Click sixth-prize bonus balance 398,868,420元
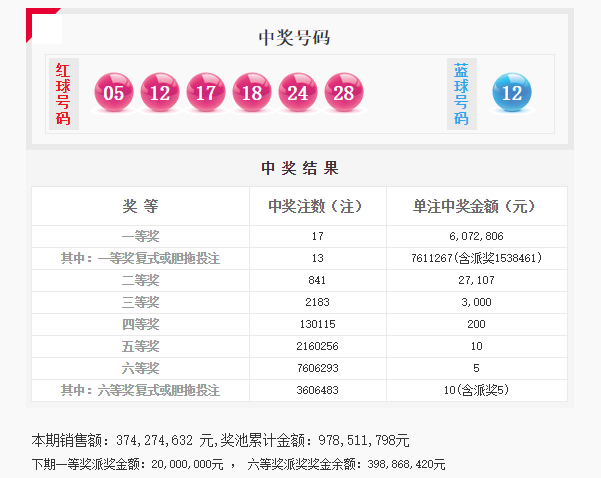 pos(406,465)
